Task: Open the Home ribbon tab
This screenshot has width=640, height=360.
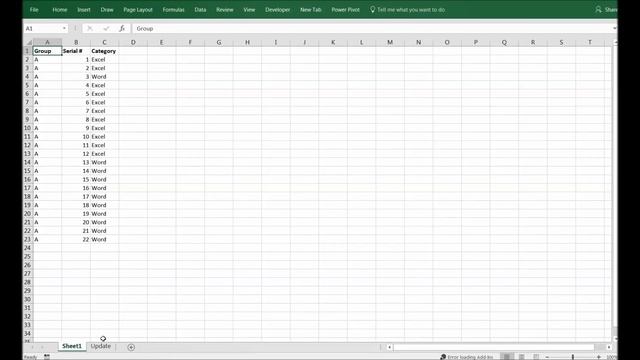Action: [x=60, y=9]
